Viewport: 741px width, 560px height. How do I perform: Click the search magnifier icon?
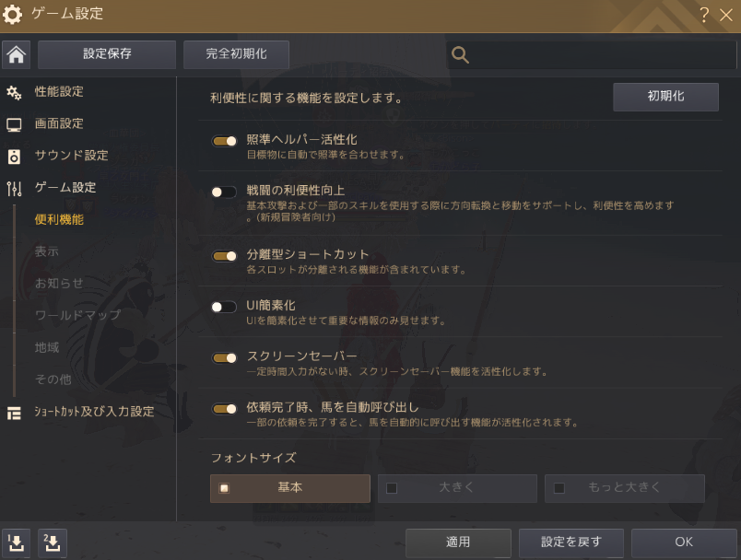click(x=460, y=54)
